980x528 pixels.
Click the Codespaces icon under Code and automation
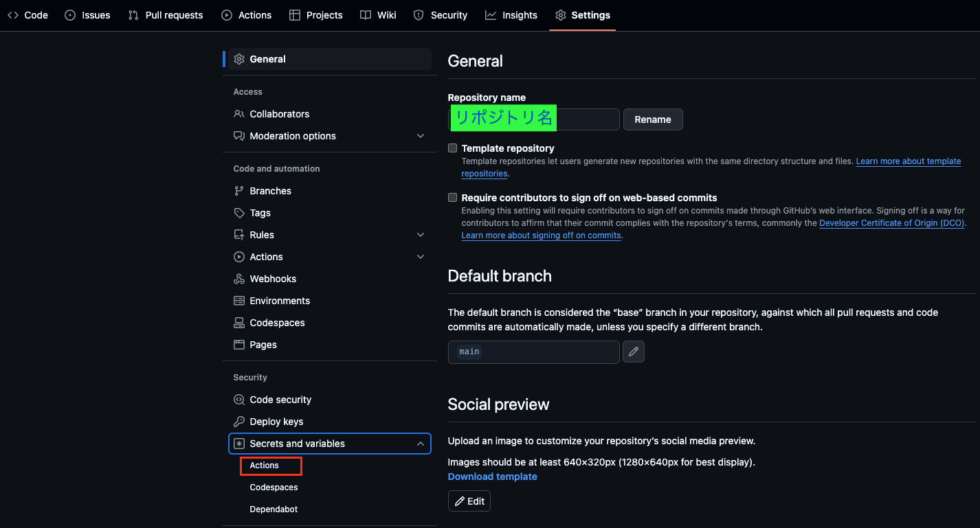click(x=239, y=323)
